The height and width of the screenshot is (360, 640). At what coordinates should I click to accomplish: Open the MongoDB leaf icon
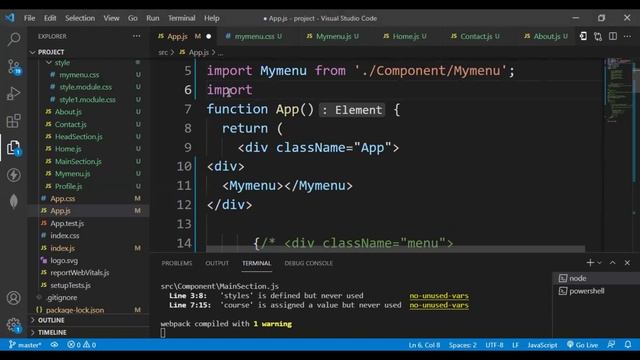(13, 201)
